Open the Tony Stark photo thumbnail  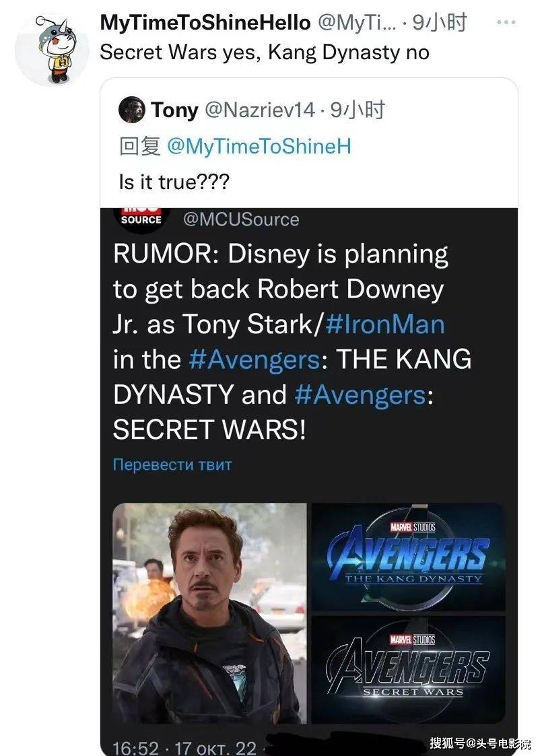(x=210, y=613)
